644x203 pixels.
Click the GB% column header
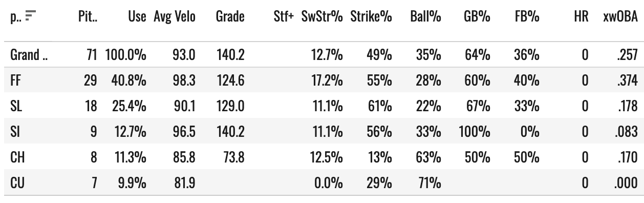pyautogui.click(x=478, y=17)
